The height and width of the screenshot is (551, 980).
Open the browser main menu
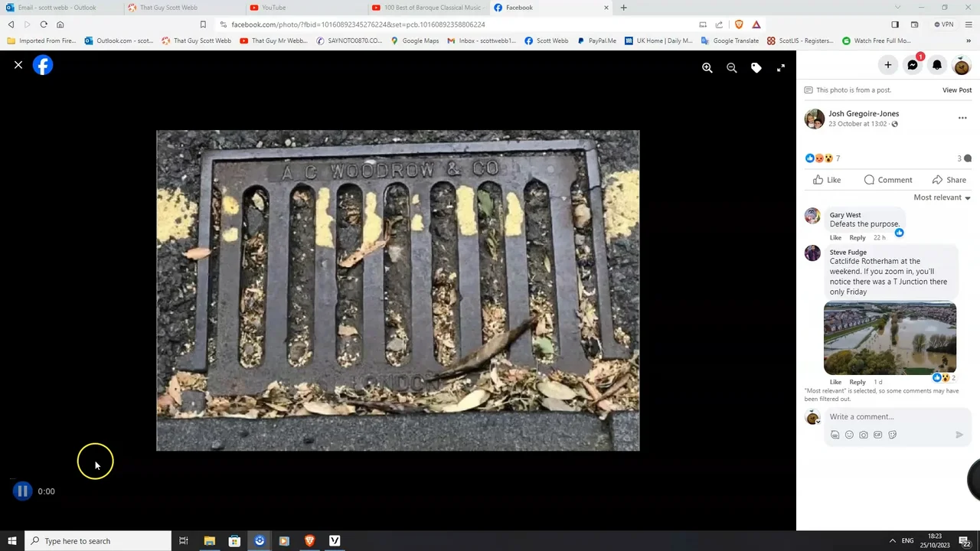[969, 24]
